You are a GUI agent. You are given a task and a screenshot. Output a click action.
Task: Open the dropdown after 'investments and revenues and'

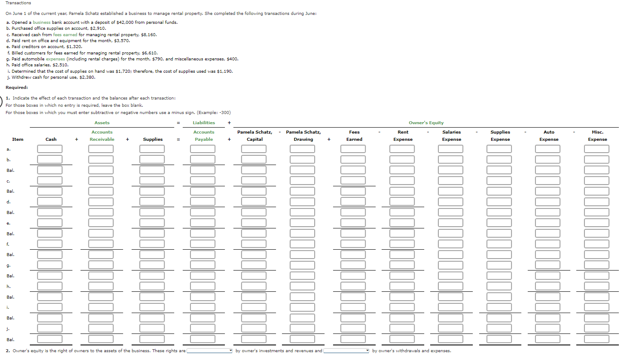tap(347, 351)
